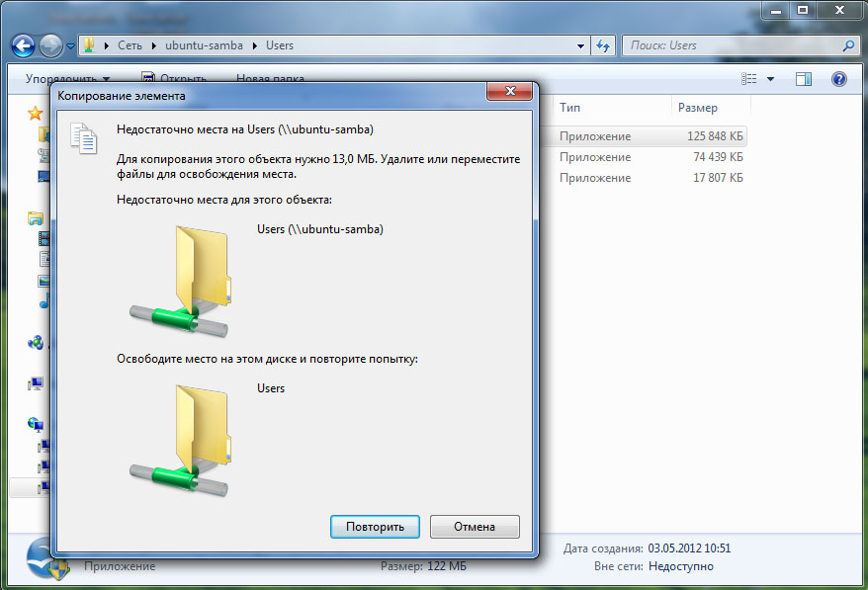The height and width of the screenshot is (590, 868).
Task: Click creation date 03.05.2012 10:51
Action: [689, 548]
